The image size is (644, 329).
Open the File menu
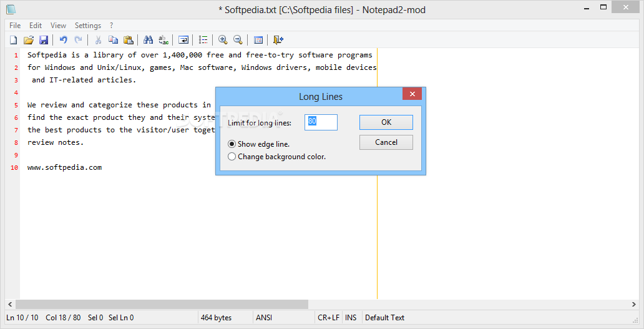[15, 26]
